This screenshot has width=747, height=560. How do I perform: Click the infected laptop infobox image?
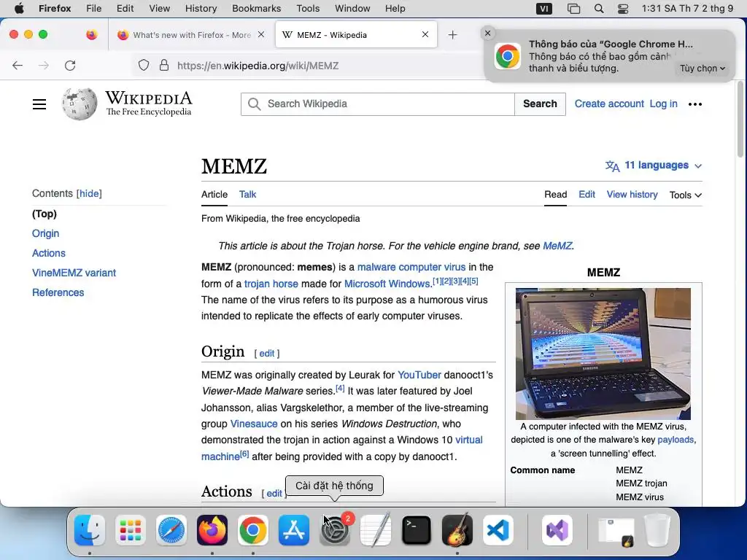point(603,354)
